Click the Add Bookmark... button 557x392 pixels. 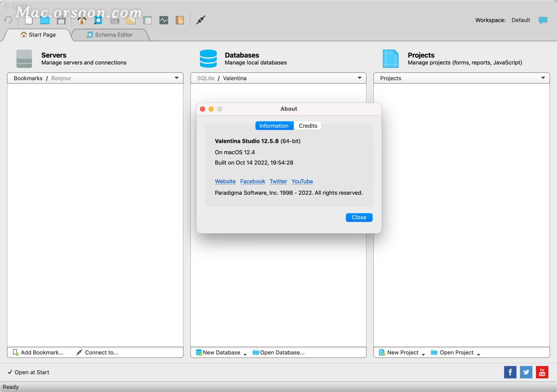(x=38, y=352)
